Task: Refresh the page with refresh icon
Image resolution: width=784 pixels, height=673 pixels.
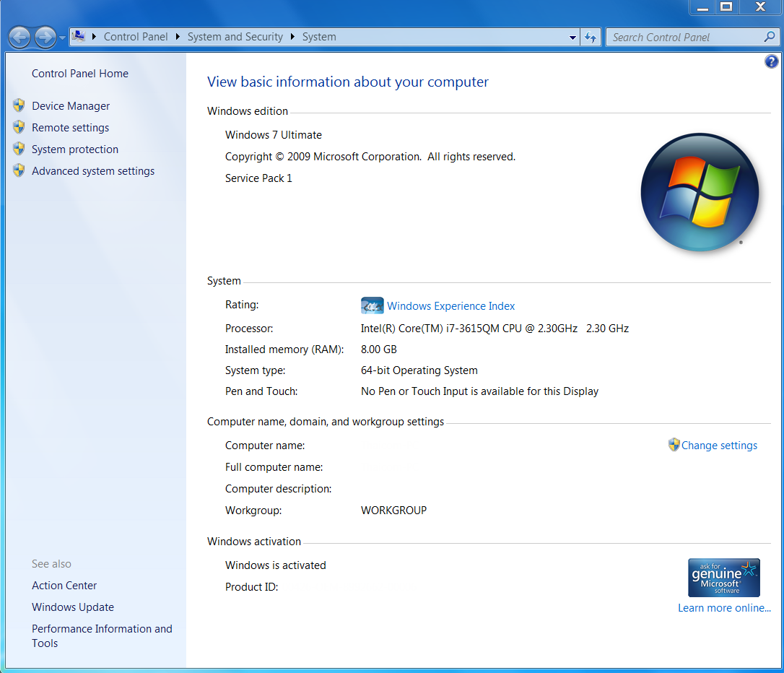Action: click(591, 38)
